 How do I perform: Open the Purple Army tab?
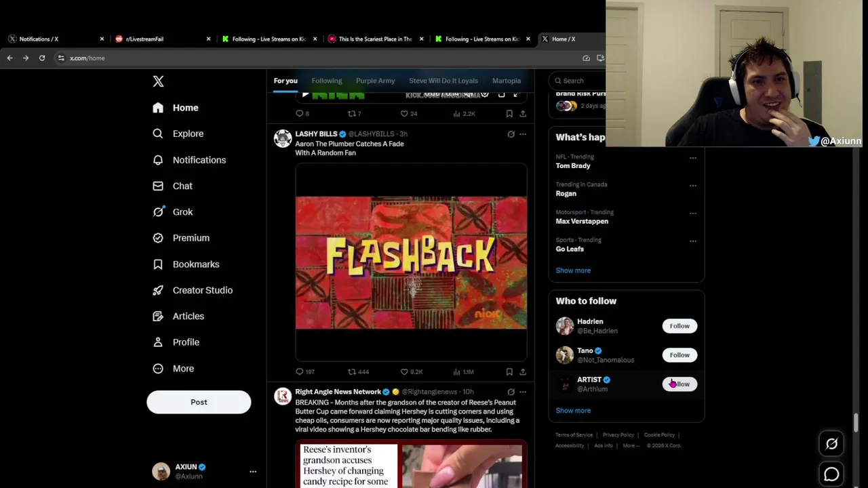pyautogui.click(x=375, y=81)
